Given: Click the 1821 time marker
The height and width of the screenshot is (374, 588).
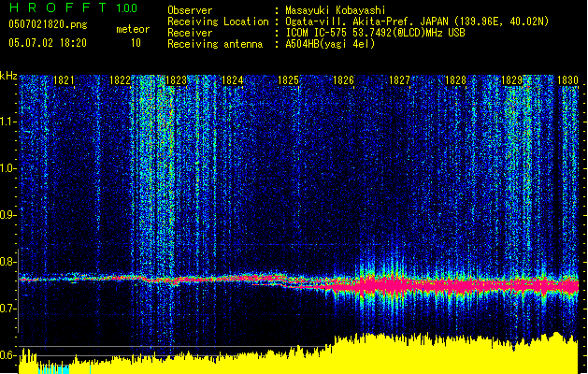Looking at the screenshot, I should click(64, 80).
